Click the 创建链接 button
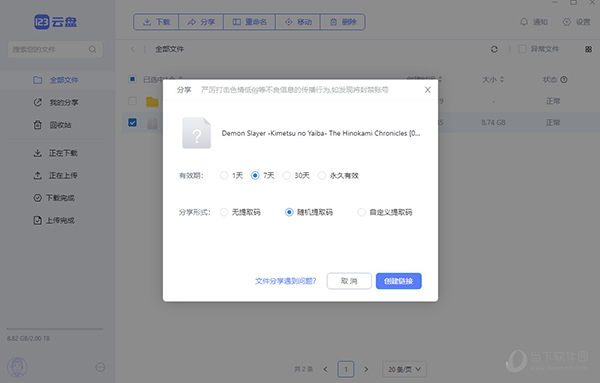The width and height of the screenshot is (600, 383). 398,281
